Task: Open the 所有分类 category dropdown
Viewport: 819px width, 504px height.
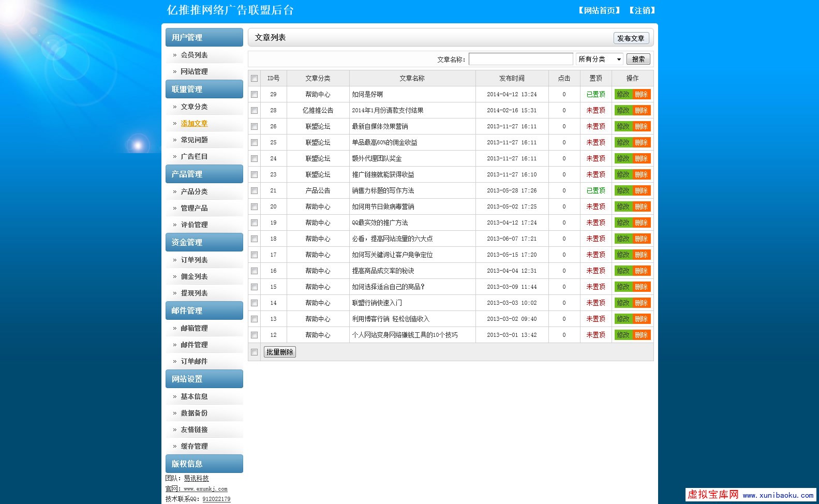Action: (x=599, y=60)
